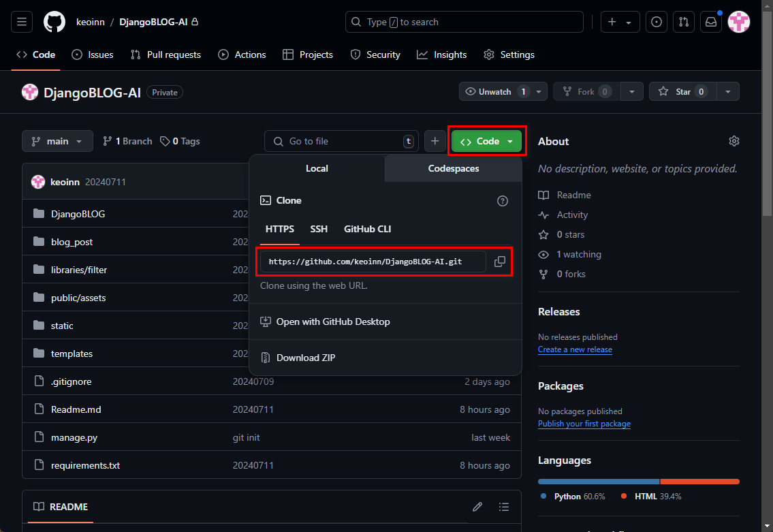Image resolution: width=773 pixels, height=532 pixels.
Task: Open README outline list icon
Action: tap(503, 507)
